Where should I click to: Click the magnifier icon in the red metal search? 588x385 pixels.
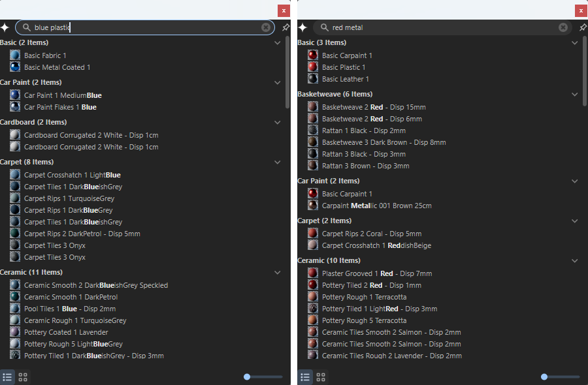point(324,28)
